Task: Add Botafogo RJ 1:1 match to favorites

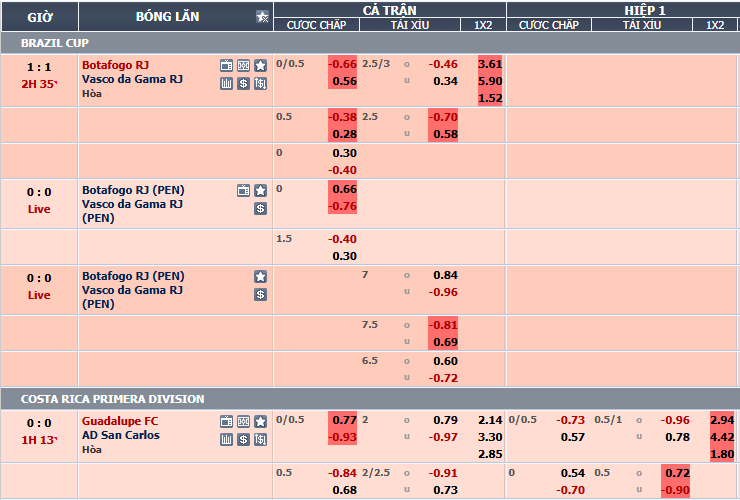Action: pyautogui.click(x=261, y=66)
